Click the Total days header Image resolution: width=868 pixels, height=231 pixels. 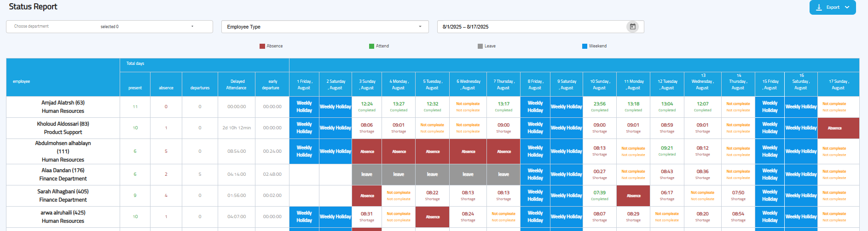(x=204, y=65)
